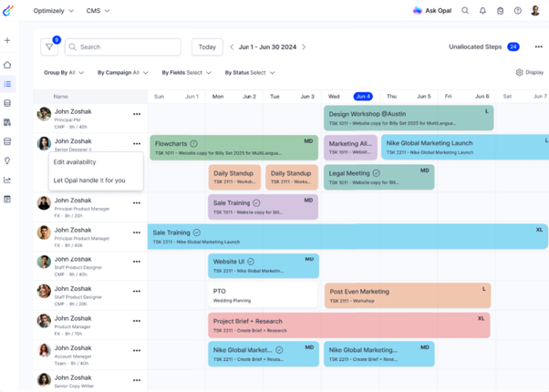Click the Today button
The height and width of the screenshot is (392, 549).
pyautogui.click(x=207, y=46)
